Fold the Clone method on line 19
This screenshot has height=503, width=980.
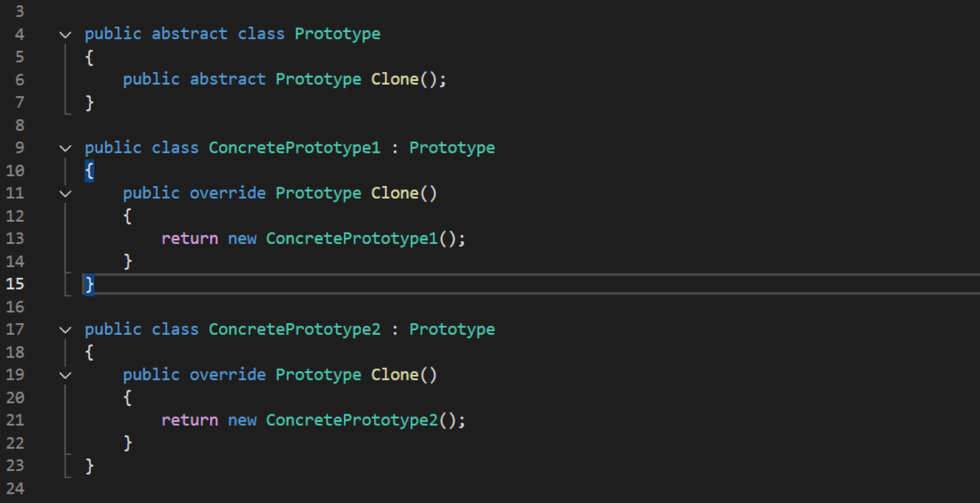tap(65, 375)
